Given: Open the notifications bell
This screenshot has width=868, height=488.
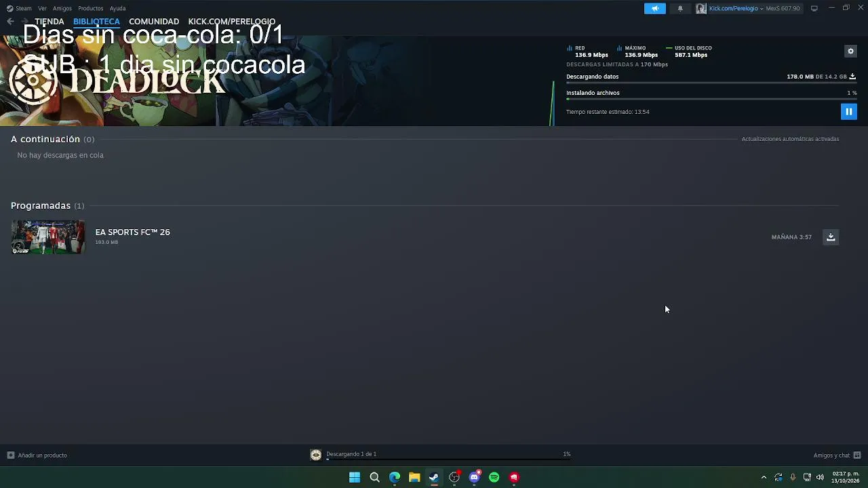Looking at the screenshot, I should [680, 8].
